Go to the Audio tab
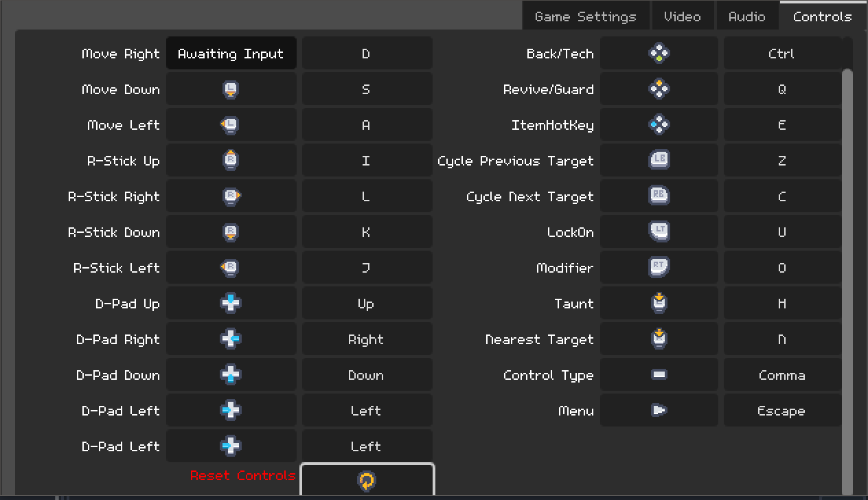This screenshot has height=500, width=868. tap(746, 16)
